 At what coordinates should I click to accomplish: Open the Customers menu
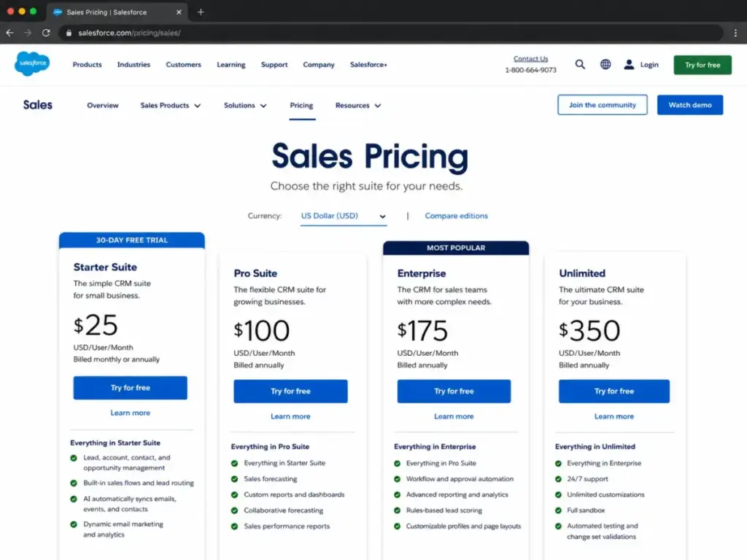pos(183,64)
